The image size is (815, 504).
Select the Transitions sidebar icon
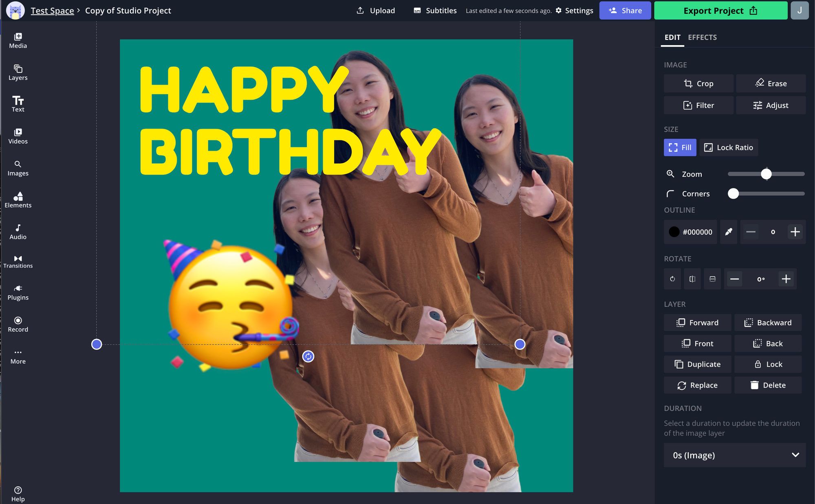[18, 261]
